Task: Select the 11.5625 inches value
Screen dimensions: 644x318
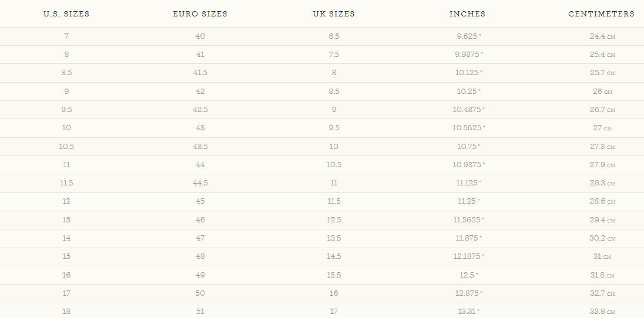Action: pos(468,220)
